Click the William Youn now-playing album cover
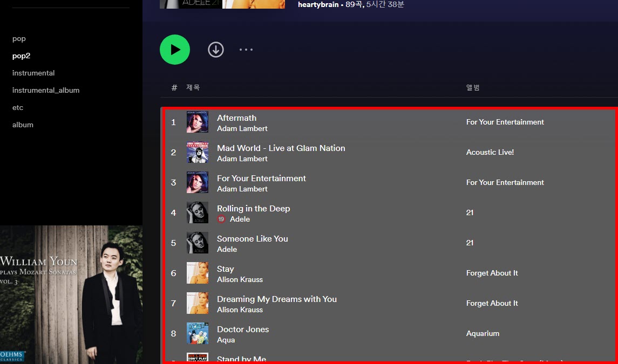The image size is (618, 364). coord(71,294)
